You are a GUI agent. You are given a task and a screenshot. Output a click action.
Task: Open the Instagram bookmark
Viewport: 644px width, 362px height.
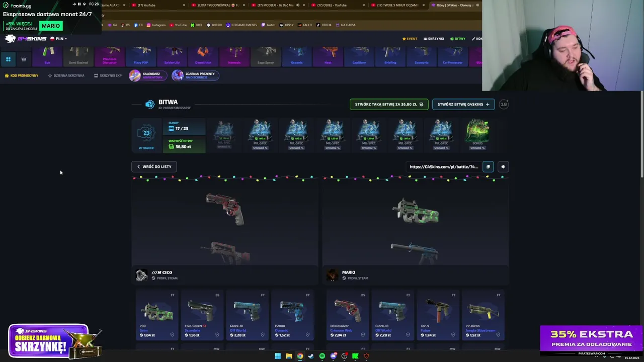click(x=156, y=25)
